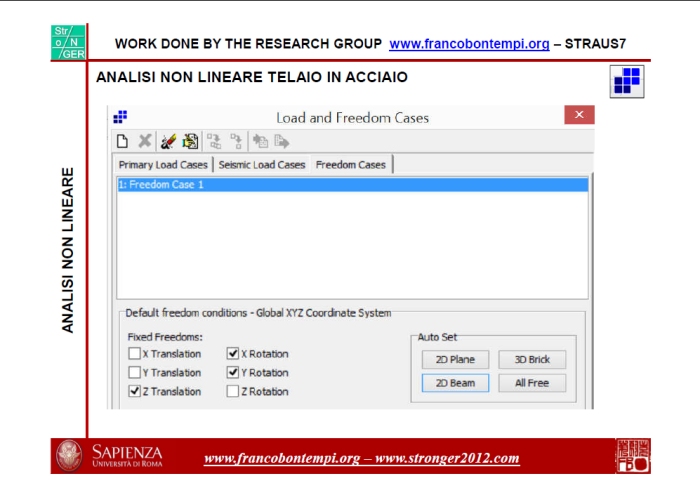
Task: Click the Delete case X icon
Action: click(145, 142)
